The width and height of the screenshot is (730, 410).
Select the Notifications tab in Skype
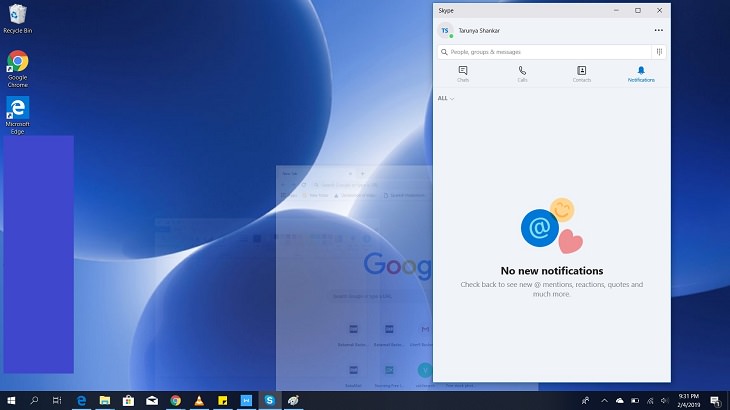tap(641, 74)
